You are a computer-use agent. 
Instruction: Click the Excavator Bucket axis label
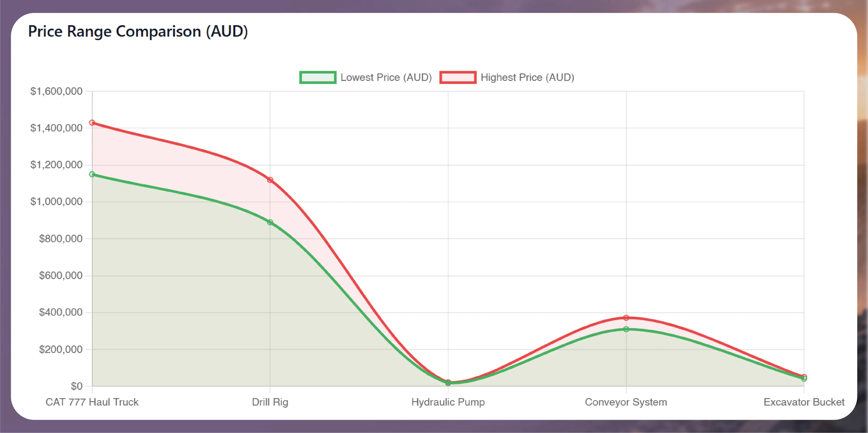click(x=804, y=402)
